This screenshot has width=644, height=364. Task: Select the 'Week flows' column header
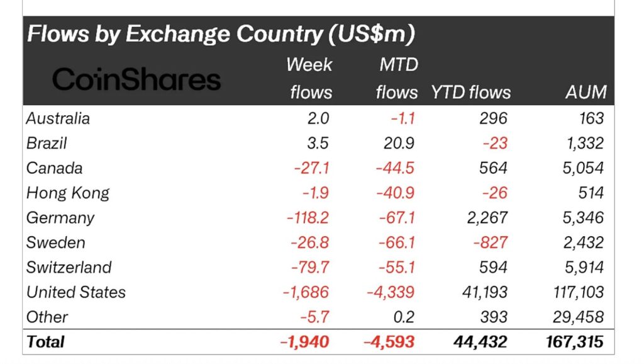310,78
